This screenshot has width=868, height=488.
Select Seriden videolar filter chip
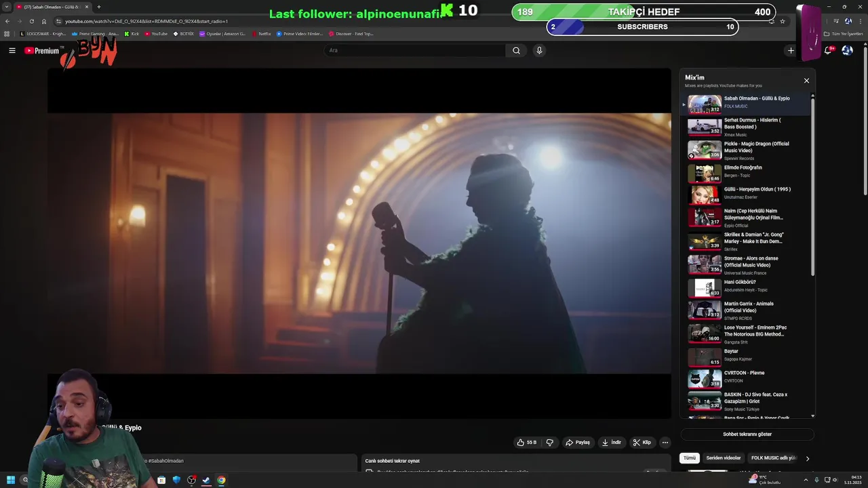coord(724,458)
